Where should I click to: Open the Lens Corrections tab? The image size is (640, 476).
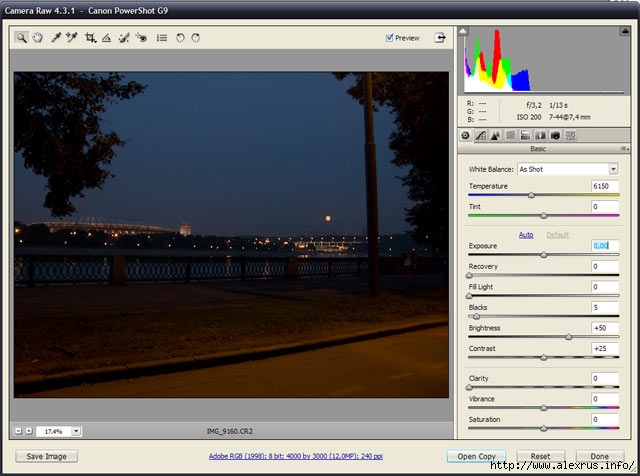[540, 136]
